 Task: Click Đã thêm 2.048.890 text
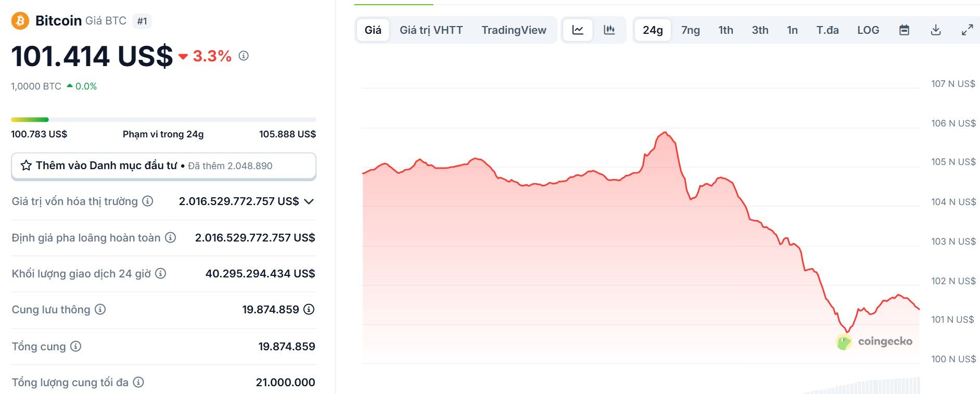pos(230,166)
